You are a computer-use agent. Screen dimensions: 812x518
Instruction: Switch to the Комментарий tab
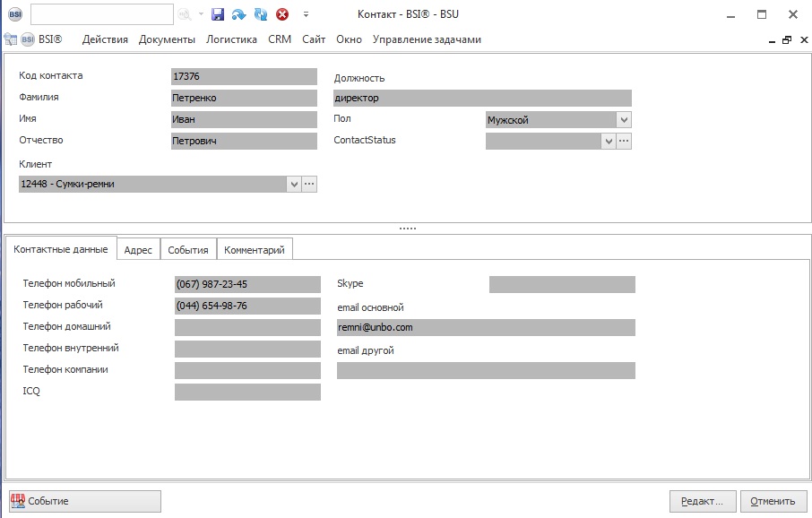(255, 250)
